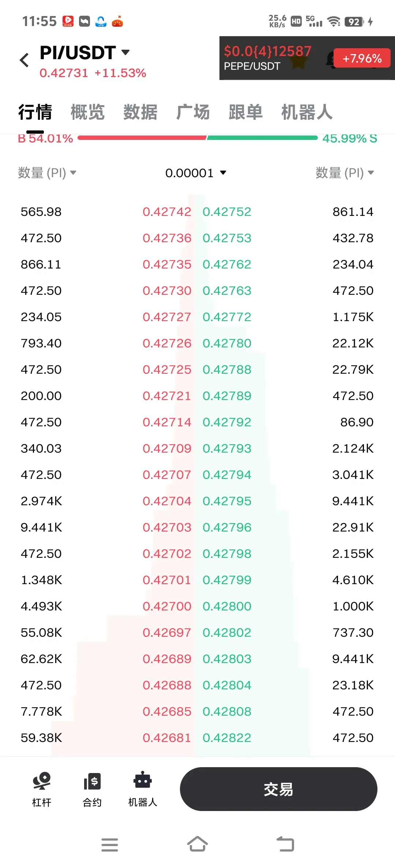Select ask price 0.42800

[x=227, y=606]
